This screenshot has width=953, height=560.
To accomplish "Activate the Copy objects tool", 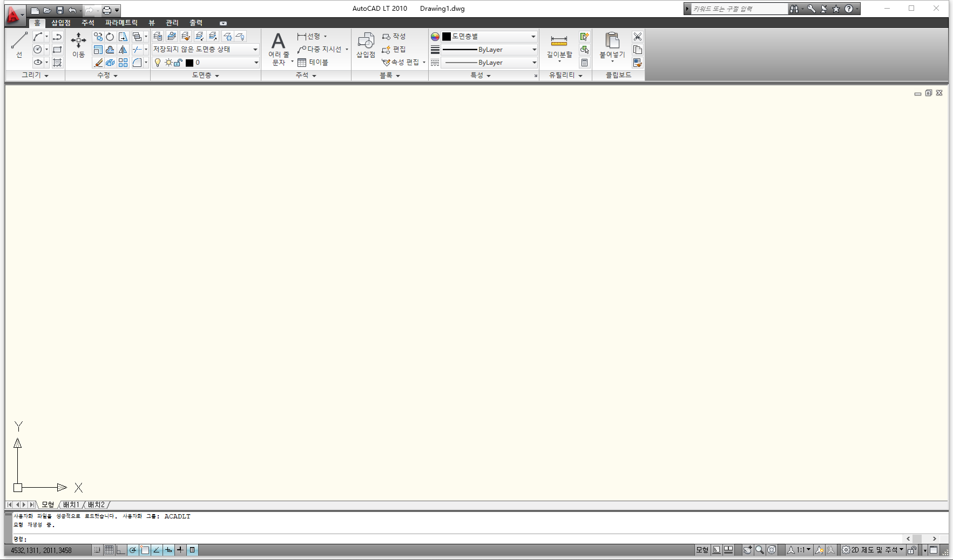I will point(98,37).
